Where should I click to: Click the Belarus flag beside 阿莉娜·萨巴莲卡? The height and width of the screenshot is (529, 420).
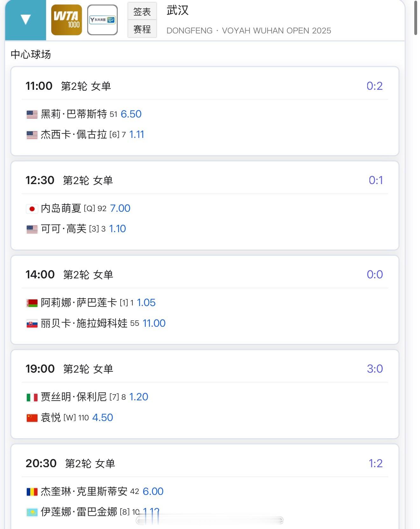click(32, 303)
